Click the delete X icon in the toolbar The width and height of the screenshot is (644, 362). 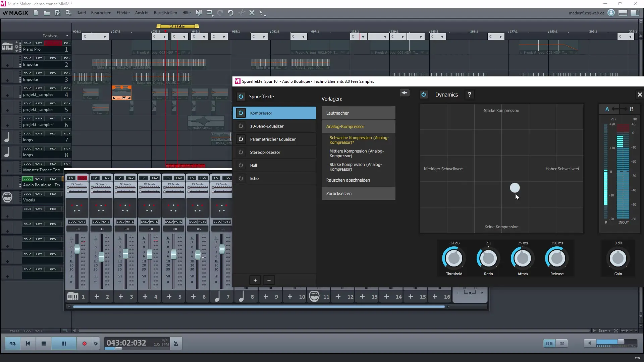(x=252, y=13)
